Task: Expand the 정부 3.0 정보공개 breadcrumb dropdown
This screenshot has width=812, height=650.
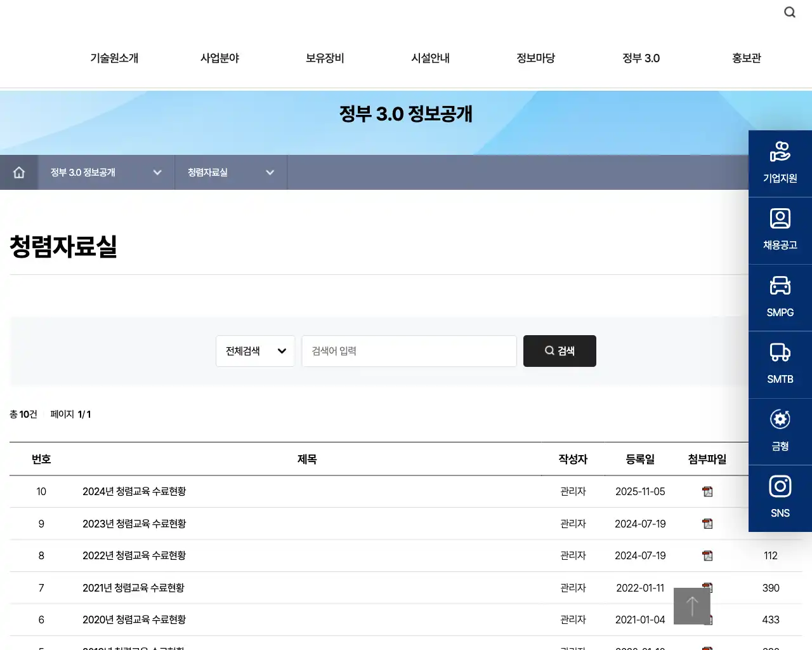Action: [x=157, y=172]
